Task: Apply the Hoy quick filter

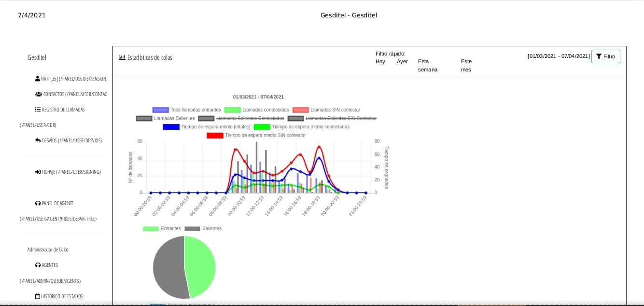Action: 380,61
